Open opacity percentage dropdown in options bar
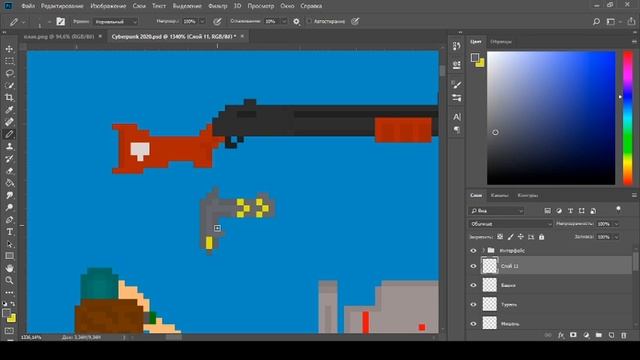Image resolution: width=640 pixels, height=360 pixels. coord(202,21)
